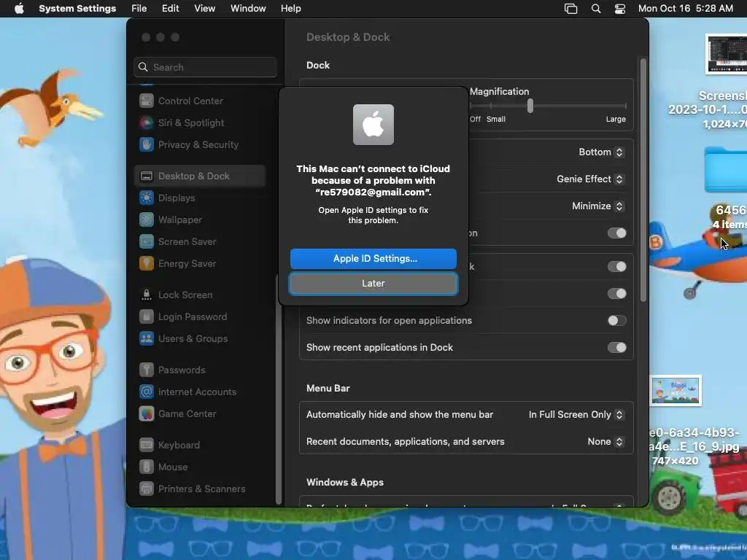The height and width of the screenshot is (560, 747).
Task: Select the Keyboard sidebar icon
Action: pyautogui.click(x=146, y=446)
